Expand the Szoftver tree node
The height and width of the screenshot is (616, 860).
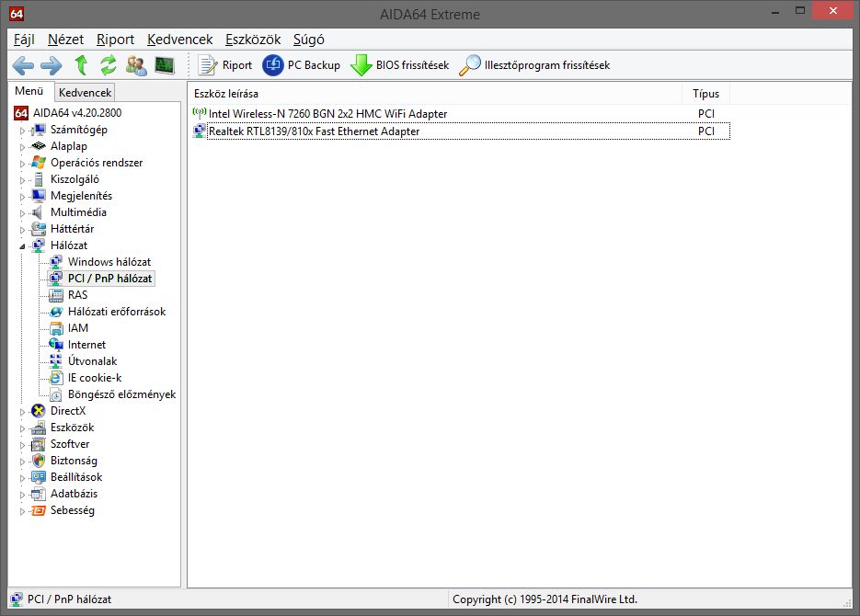[x=22, y=444]
